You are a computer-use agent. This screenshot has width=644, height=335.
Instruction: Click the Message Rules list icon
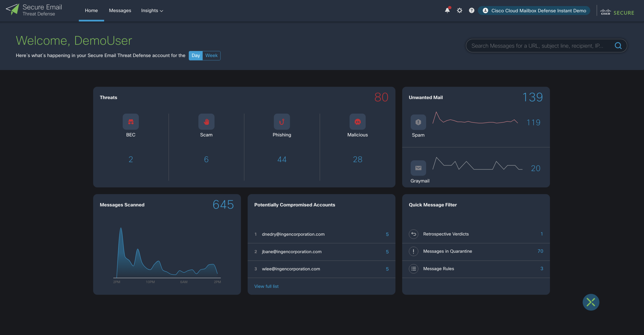coord(414,269)
